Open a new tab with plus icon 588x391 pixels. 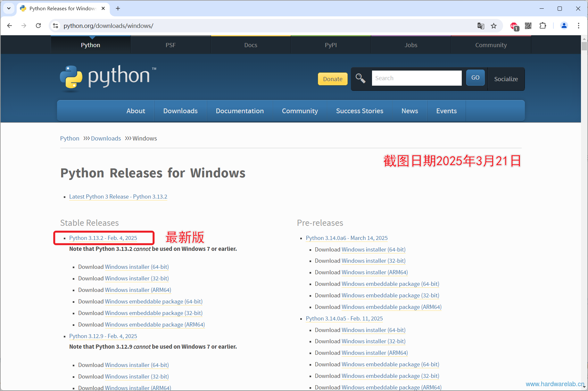coord(118,8)
